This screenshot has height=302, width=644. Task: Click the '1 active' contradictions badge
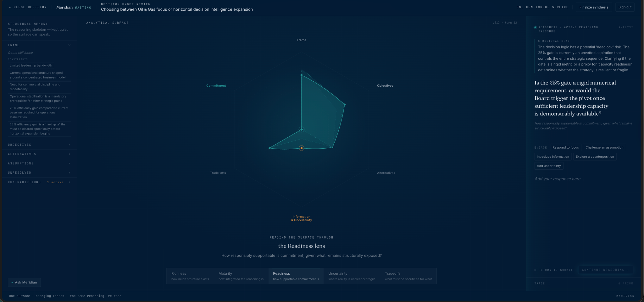coord(55,182)
